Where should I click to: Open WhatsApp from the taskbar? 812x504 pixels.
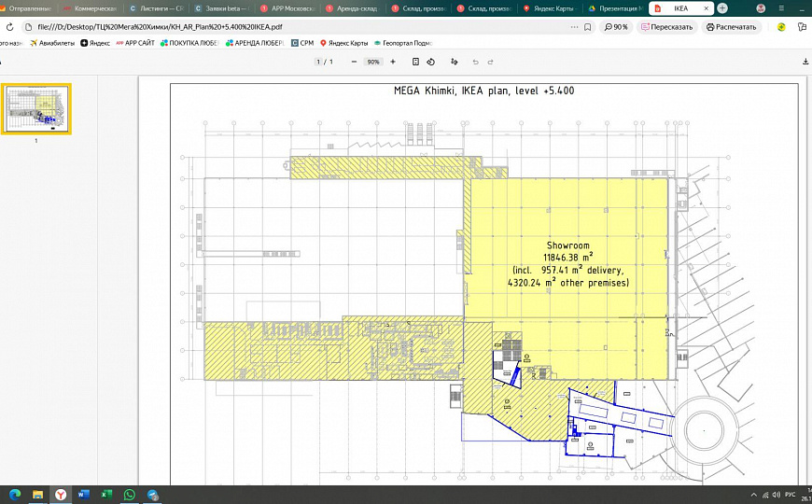(130, 494)
